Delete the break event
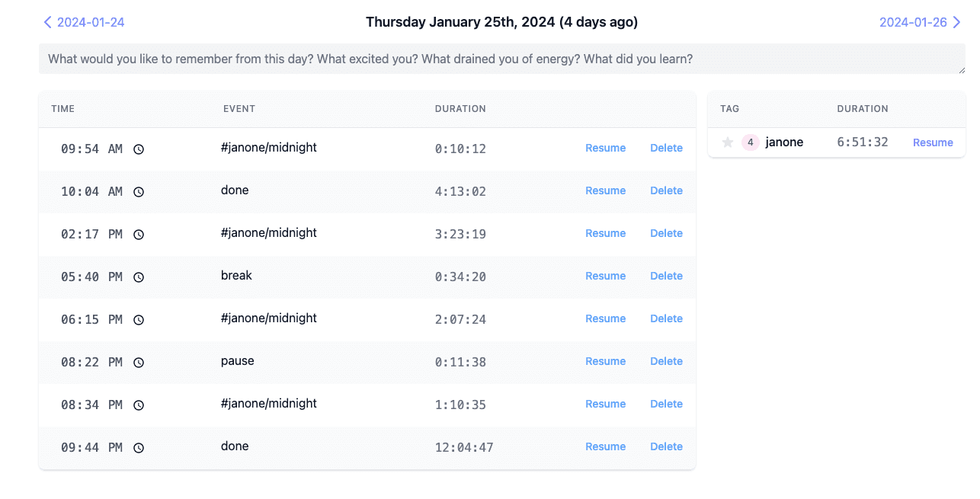Image resolution: width=980 pixels, height=499 pixels. tap(666, 276)
